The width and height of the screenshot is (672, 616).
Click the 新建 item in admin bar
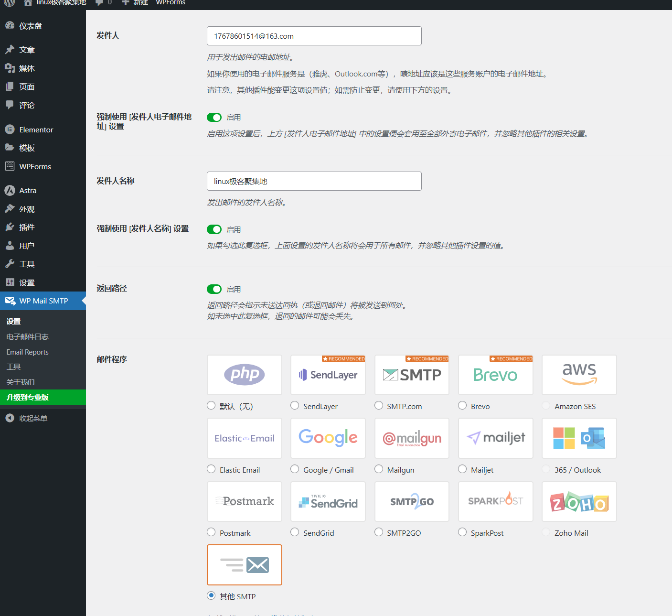click(135, 2)
